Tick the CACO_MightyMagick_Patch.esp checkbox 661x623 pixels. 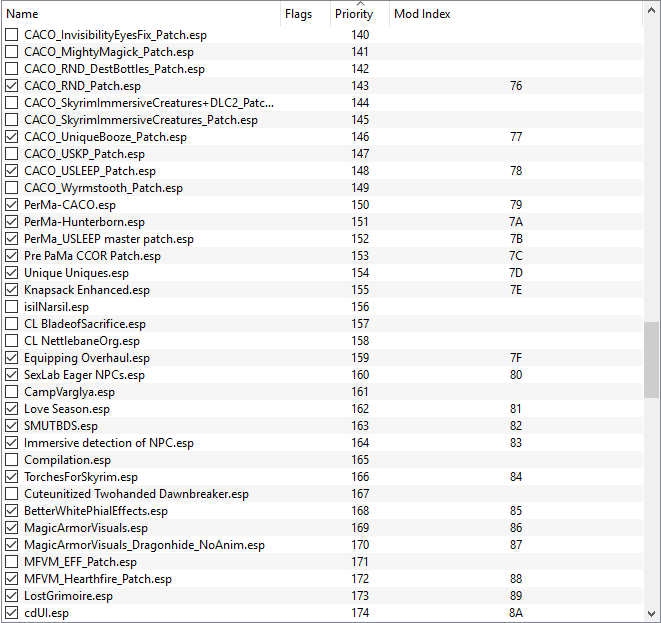12,52
